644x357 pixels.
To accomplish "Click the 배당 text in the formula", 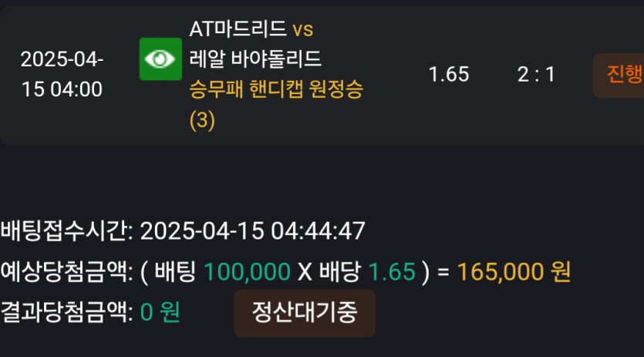I will pyautogui.click(x=340, y=272).
